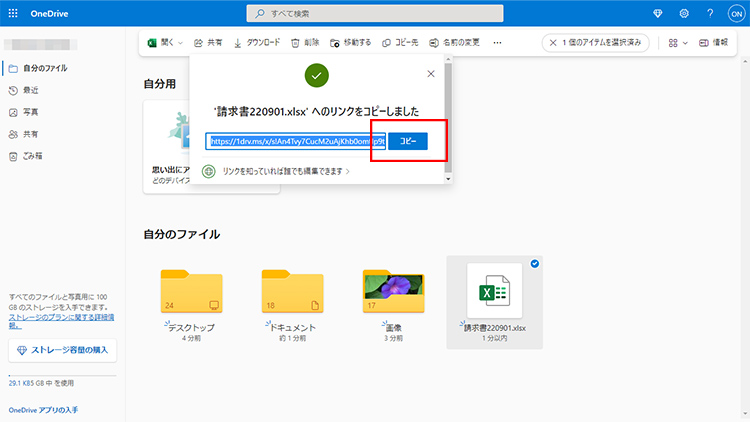Open the settings gear in the header
Screen dimensions: 750x422
[x=684, y=14]
